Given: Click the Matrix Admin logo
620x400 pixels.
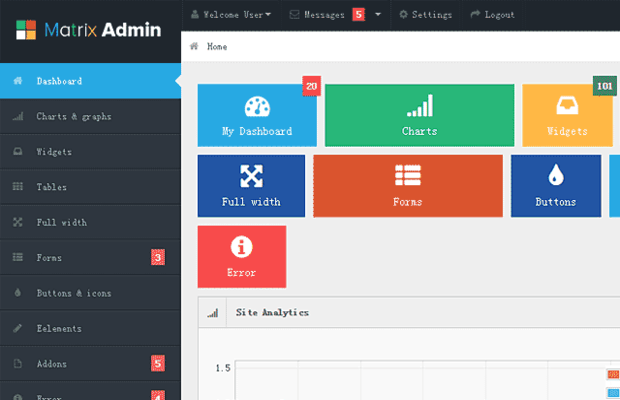Looking at the screenshot, I should [x=88, y=30].
